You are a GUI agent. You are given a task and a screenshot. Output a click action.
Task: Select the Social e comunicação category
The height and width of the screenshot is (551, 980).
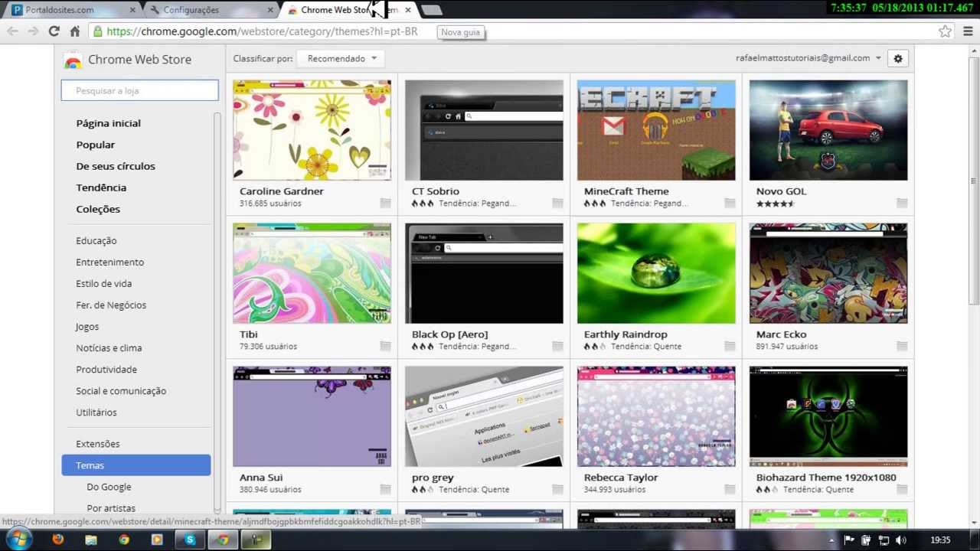click(121, 390)
